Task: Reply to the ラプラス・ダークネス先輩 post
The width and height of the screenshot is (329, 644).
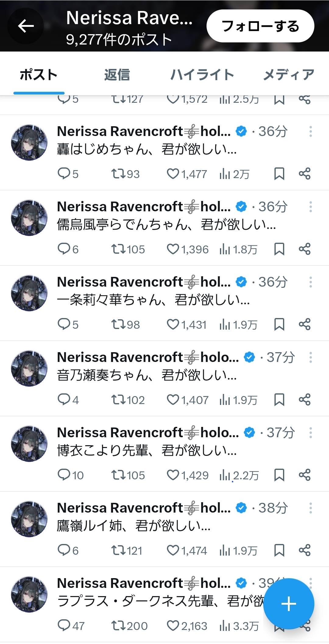Action: pyautogui.click(x=64, y=626)
